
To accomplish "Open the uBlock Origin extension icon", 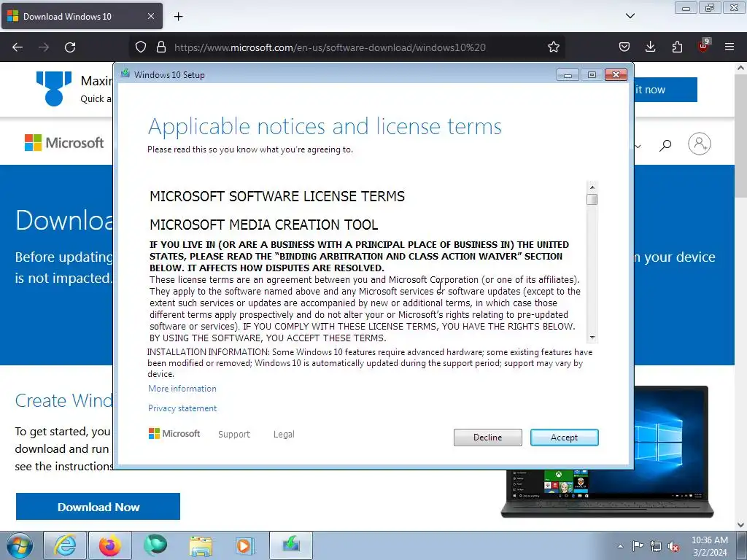I will (704, 46).
